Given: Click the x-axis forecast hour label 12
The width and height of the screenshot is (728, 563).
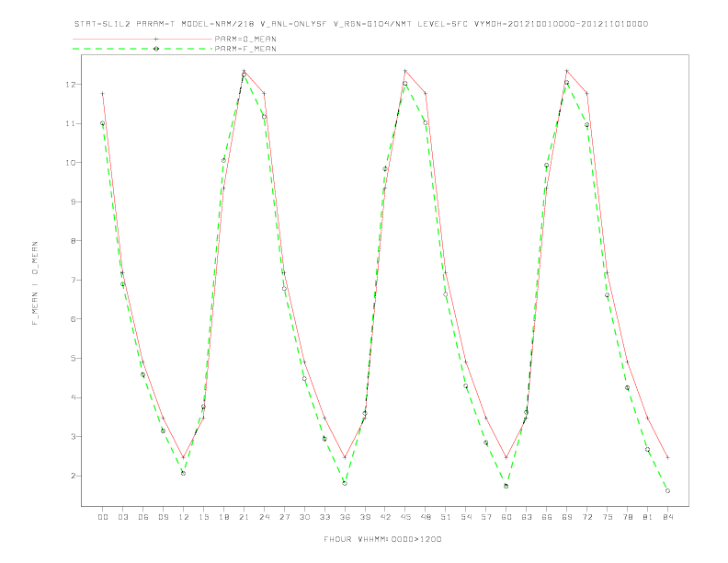Looking at the screenshot, I should tap(184, 517).
